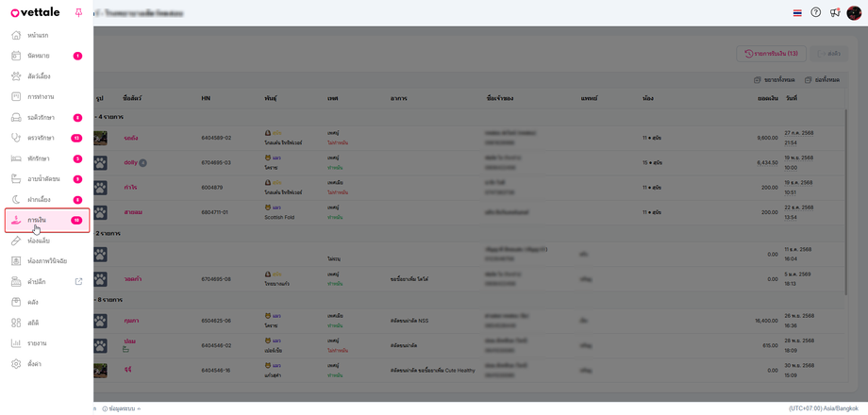Click the vettale logo
The image size is (868, 415).
[38, 13]
